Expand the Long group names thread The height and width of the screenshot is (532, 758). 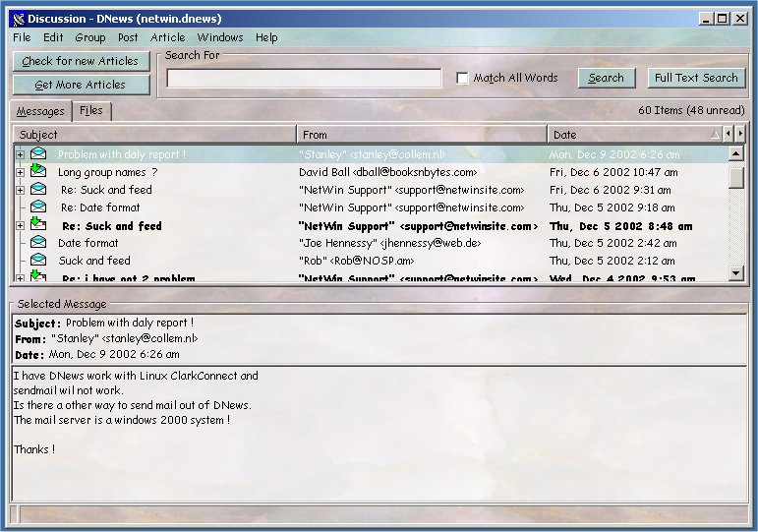pos(20,172)
